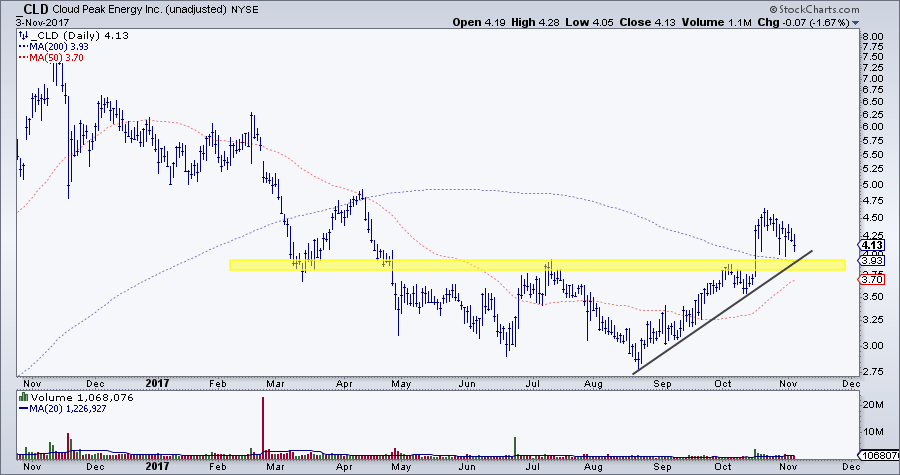
Task: Click the 1068076 volume axis tag
Action: coord(878,456)
